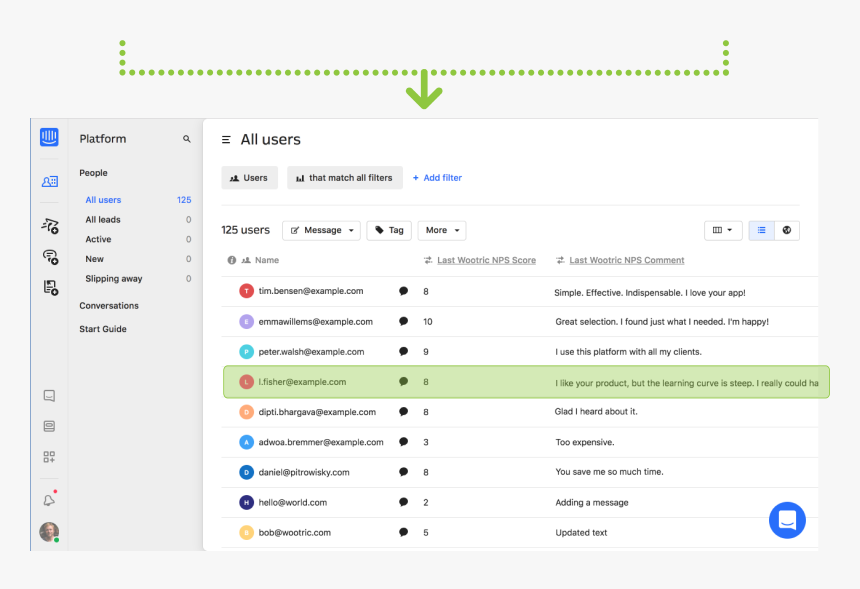Screen dimensions: 860x589
Task: Open the search magnifier beside Platform
Action: coord(186,139)
